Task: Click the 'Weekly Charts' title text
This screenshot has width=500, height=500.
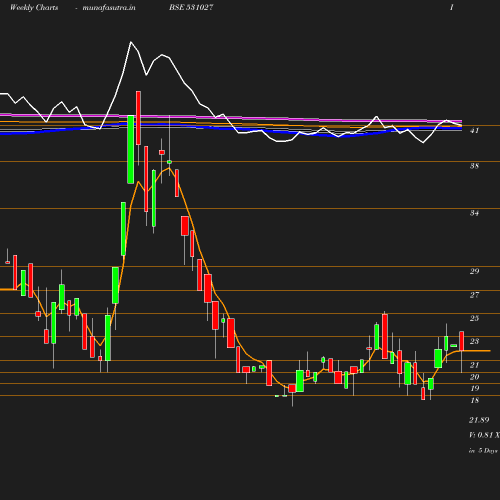Action: 34,7
